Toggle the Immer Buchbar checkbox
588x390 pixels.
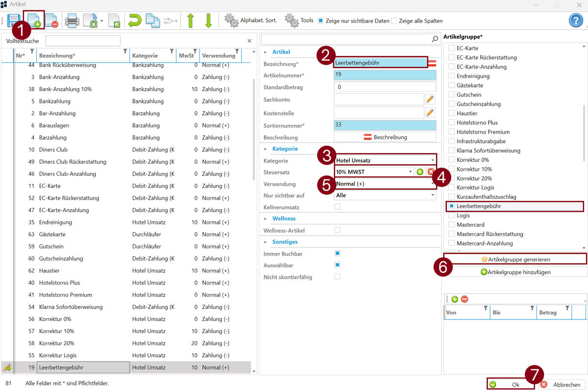337,253
